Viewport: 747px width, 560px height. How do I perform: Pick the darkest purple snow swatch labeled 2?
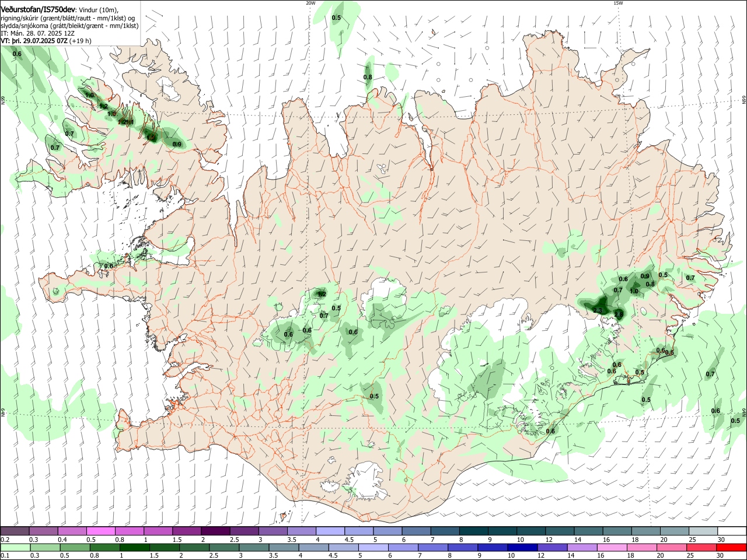[x=215, y=531]
